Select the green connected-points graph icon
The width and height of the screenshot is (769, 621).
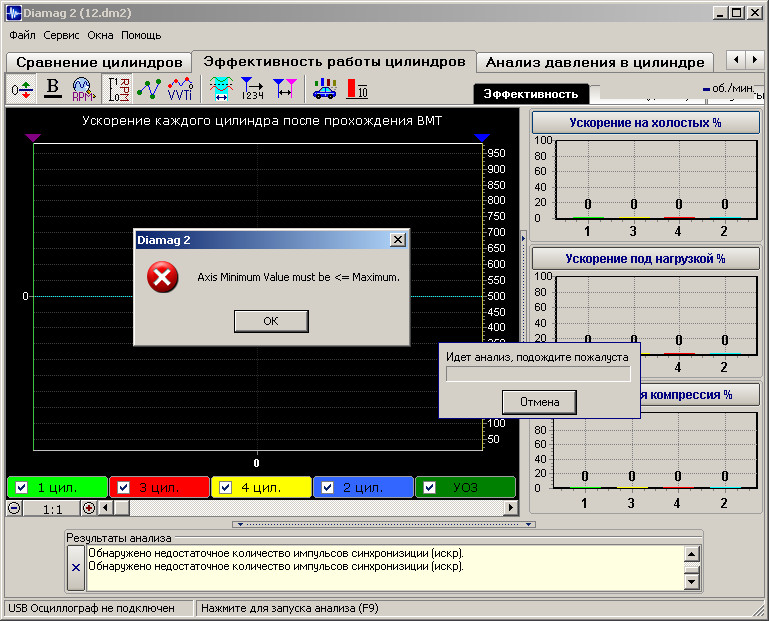[149, 89]
